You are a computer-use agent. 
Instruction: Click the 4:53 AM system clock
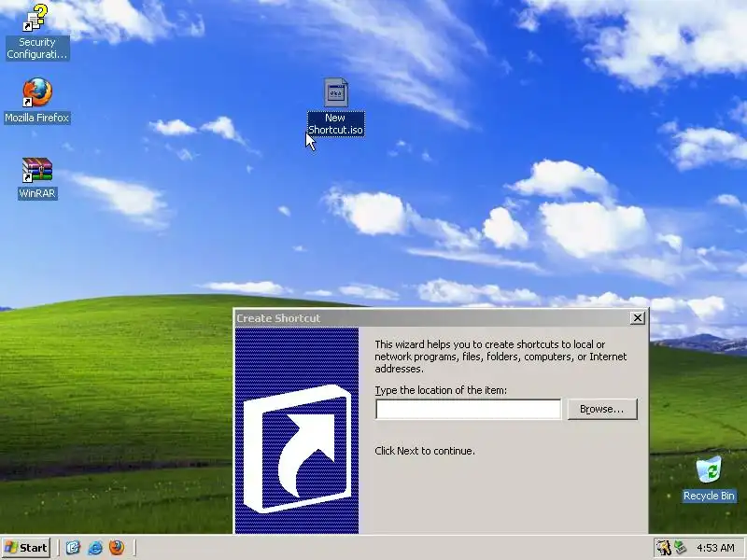[x=715, y=548]
